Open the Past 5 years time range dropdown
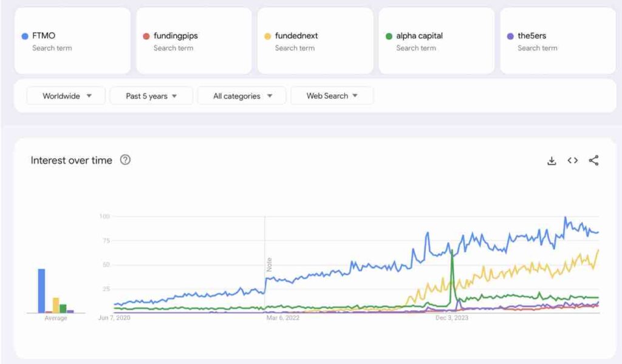 [x=151, y=95]
